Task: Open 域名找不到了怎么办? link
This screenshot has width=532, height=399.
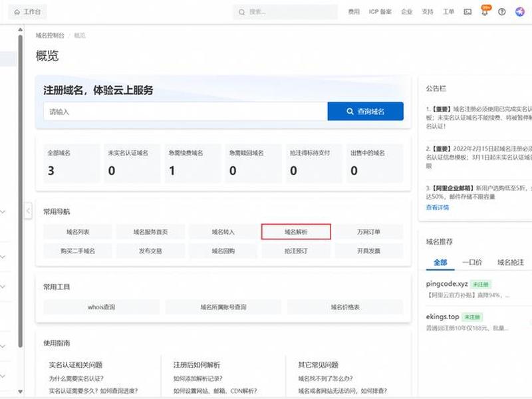Action: pyautogui.click(x=325, y=378)
